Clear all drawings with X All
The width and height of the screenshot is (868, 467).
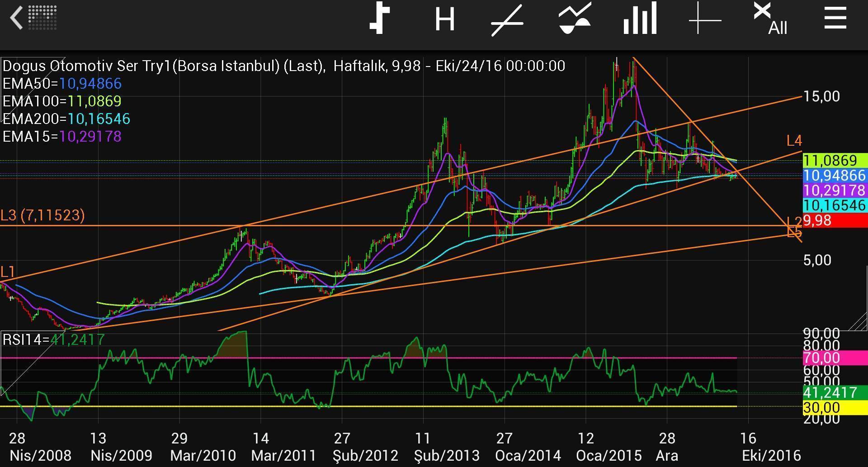pyautogui.click(x=770, y=19)
